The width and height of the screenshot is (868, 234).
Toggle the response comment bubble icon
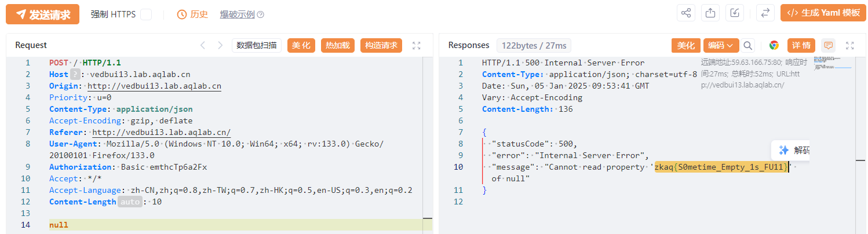coord(828,45)
